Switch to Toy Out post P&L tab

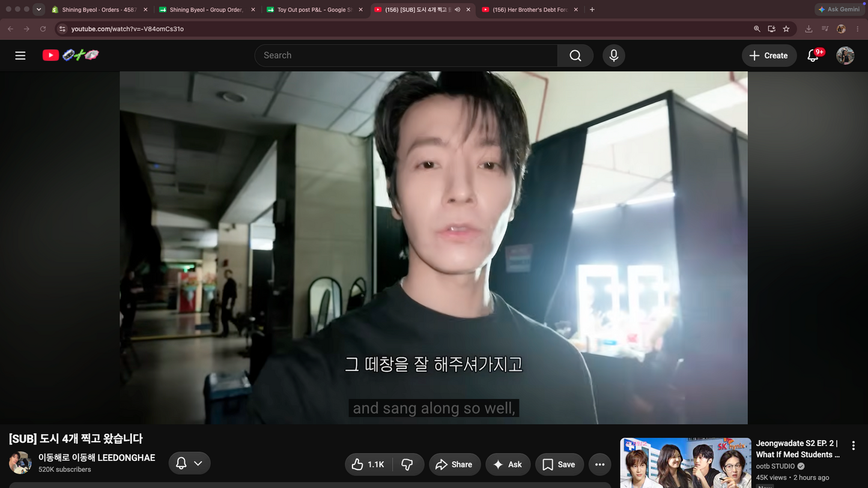click(315, 10)
